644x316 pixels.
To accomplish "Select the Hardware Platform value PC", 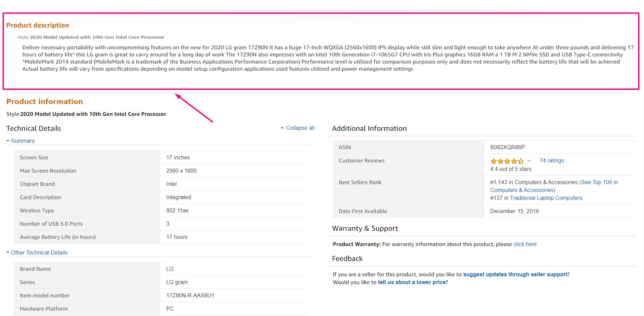I will (x=170, y=309).
